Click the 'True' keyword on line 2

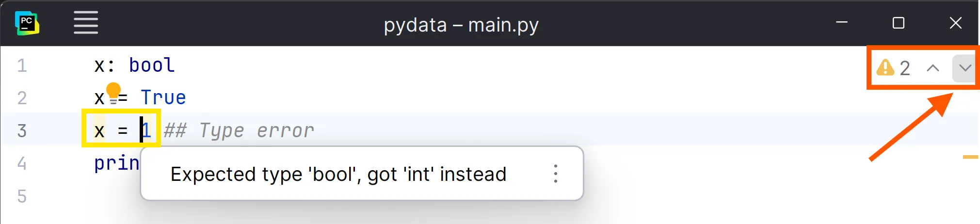[163, 98]
